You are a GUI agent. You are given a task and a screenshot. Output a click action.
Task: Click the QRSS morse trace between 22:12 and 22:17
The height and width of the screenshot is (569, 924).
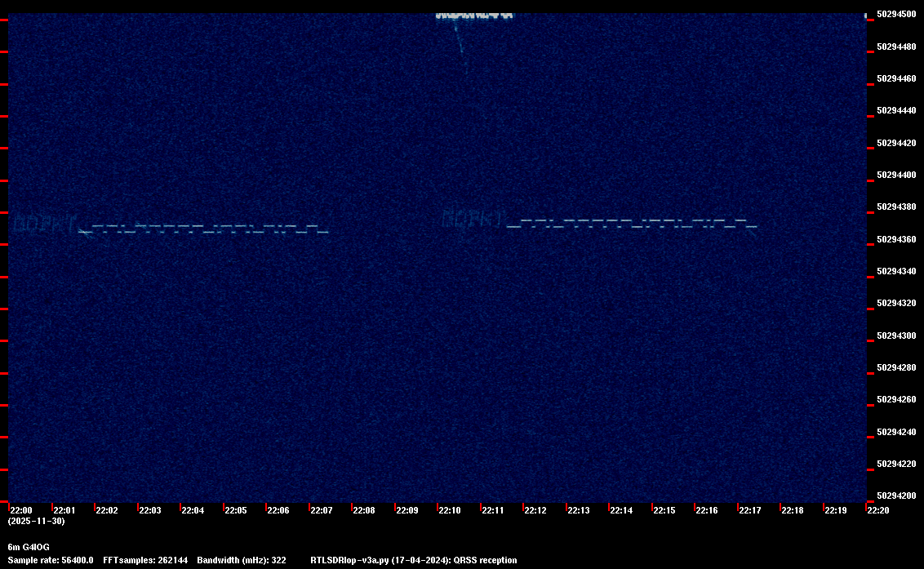click(x=632, y=224)
